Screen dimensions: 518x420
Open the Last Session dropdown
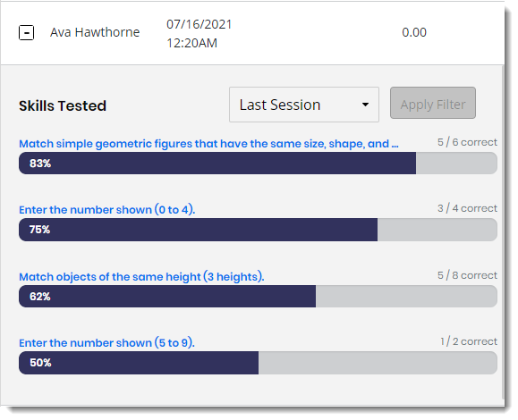[304, 105]
